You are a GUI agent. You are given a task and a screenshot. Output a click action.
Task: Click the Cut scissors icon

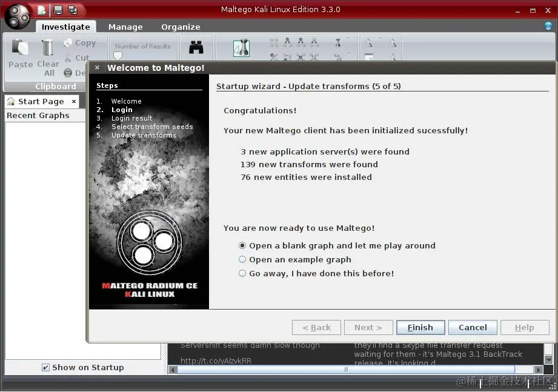(x=68, y=58)
